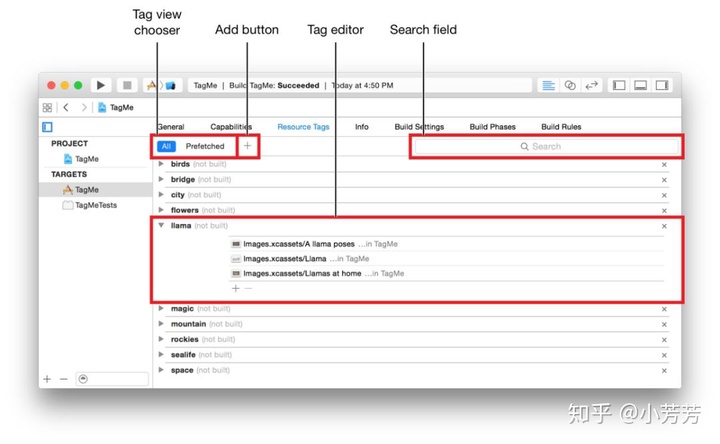Select the TagMe target
720x444 pixels.
pos(96,190)
